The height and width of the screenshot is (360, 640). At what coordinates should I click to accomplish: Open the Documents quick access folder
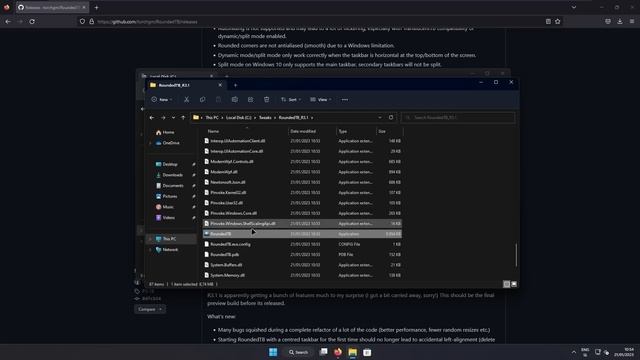(169, 185)
